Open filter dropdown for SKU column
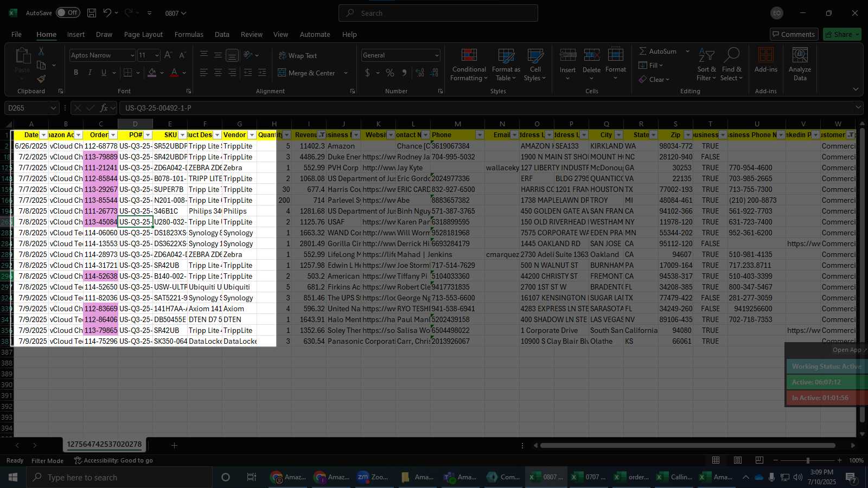 click(x=182, y=135)
